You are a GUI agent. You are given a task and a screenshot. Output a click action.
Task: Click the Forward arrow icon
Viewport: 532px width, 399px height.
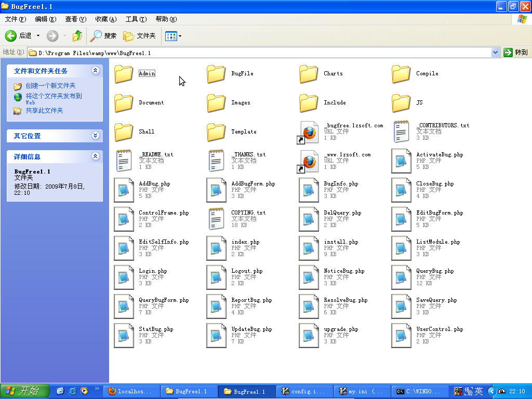click(52, 36)
